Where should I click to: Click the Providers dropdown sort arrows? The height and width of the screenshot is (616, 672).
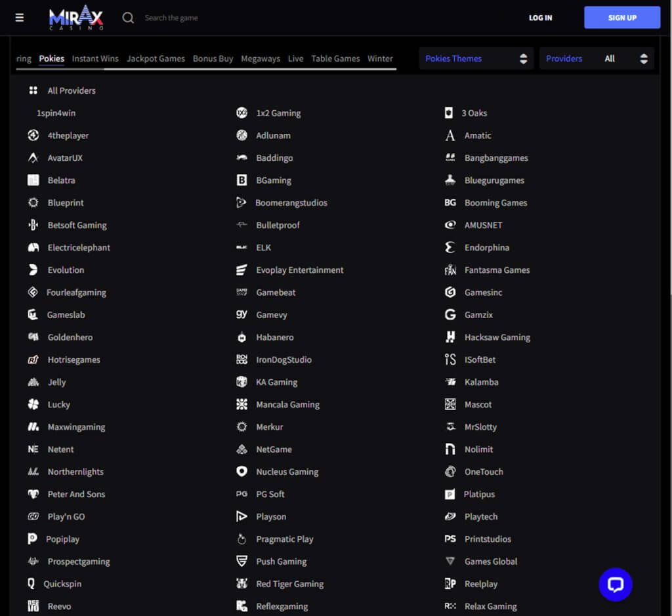(644, 58)
